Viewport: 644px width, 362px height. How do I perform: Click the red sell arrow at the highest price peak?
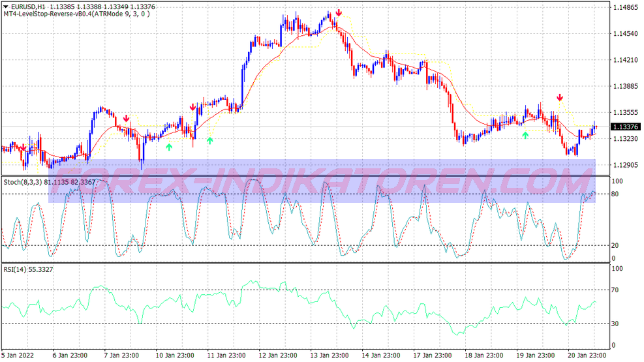[339, 12]
